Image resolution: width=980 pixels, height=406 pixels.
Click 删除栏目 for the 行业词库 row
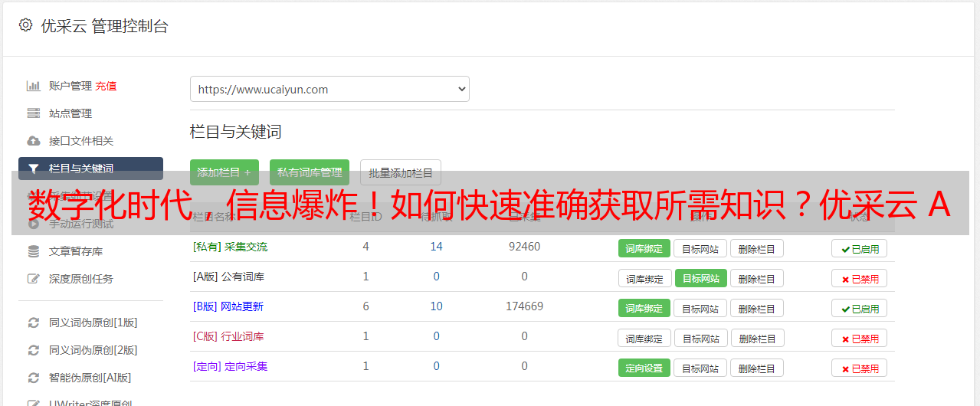[757, 338]
